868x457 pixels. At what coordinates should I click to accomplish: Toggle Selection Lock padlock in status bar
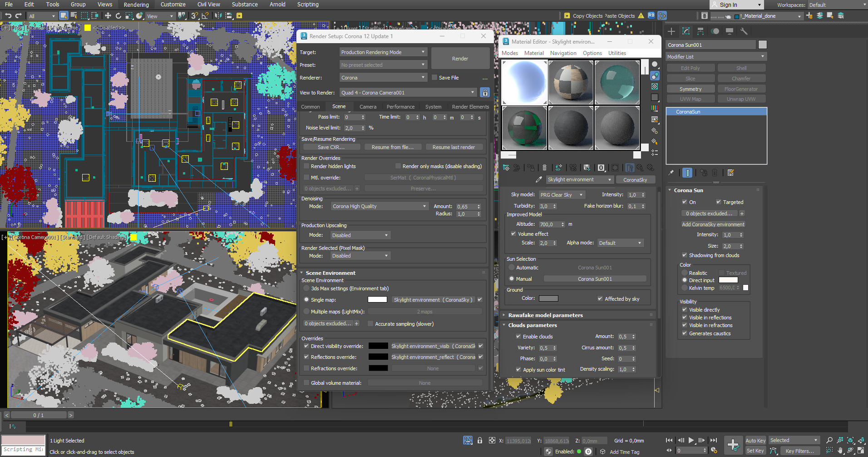pyautogui.click(x=480, y=440)
